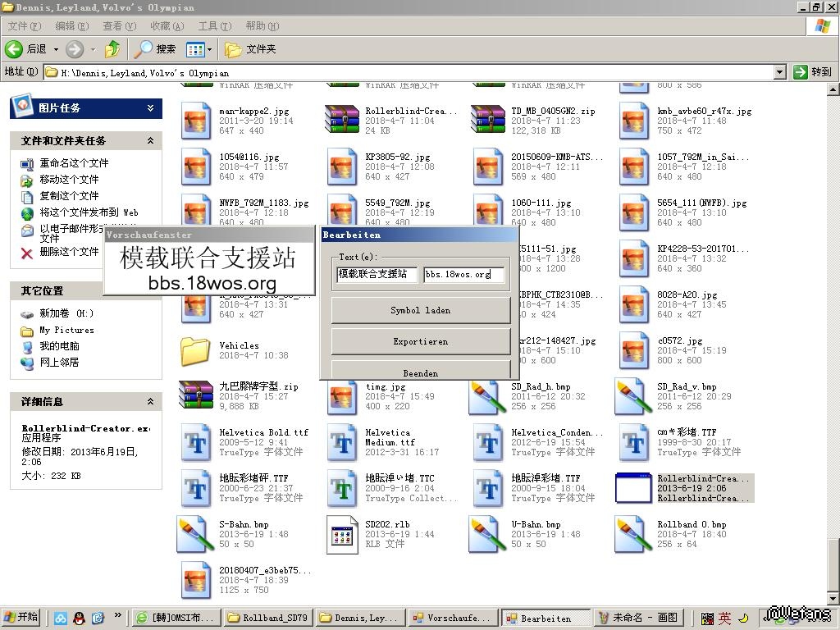Select the SD202.rlb file icon

342,534
